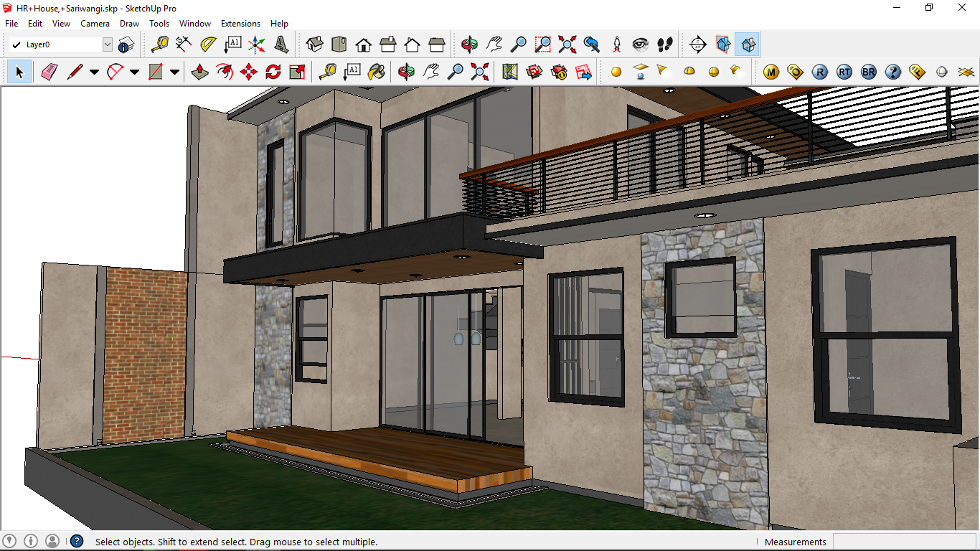Image resolution: width=980 pixels, height=551 pixels.
Task: Choose the Paint Bucket tool
Action: point(376,72)
